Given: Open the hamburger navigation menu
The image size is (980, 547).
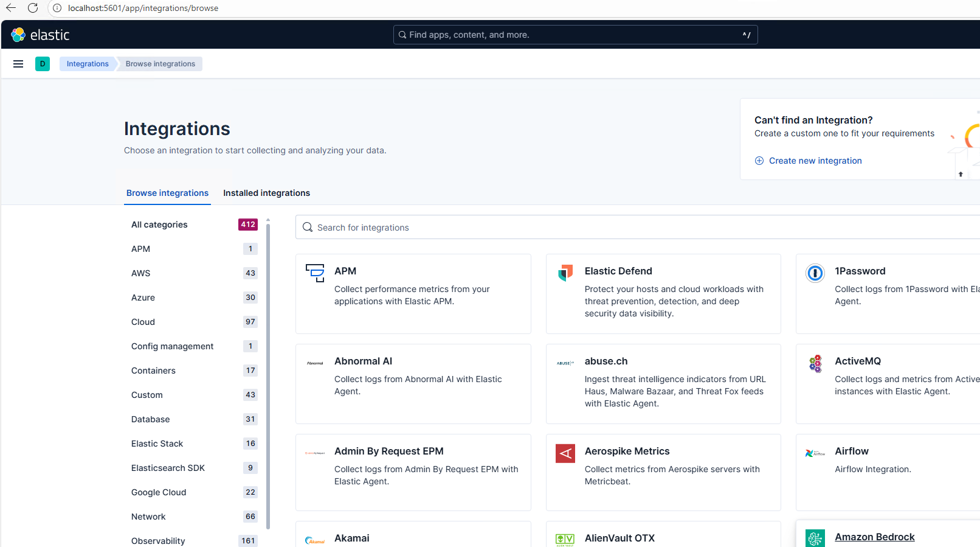Looking at the screenshot, I should pos(18,64).
